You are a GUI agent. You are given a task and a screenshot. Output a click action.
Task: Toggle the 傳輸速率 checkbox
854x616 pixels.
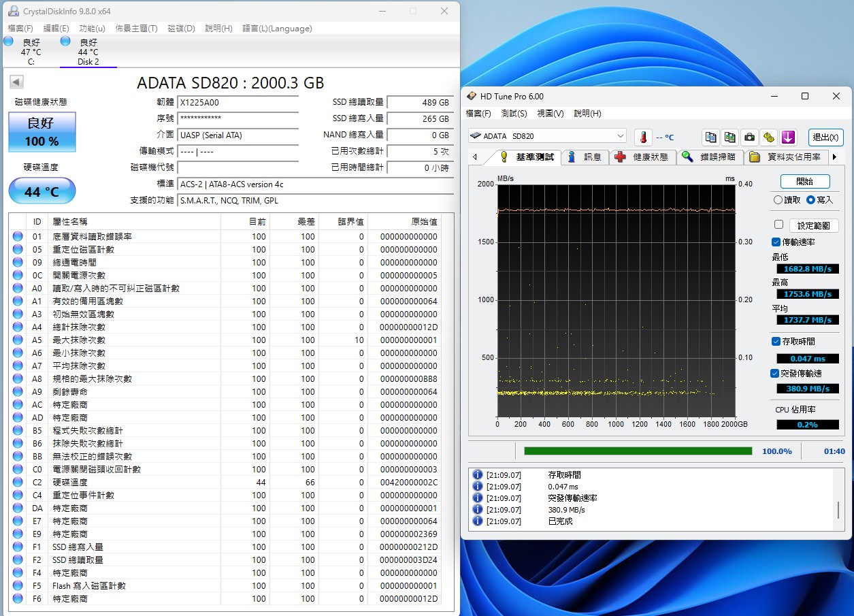click(776, 242)
